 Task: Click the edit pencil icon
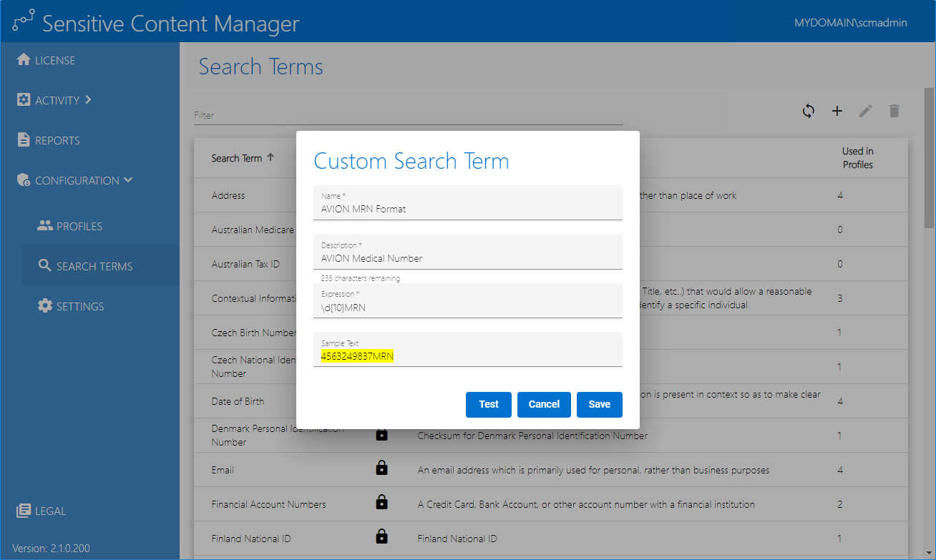866,111
